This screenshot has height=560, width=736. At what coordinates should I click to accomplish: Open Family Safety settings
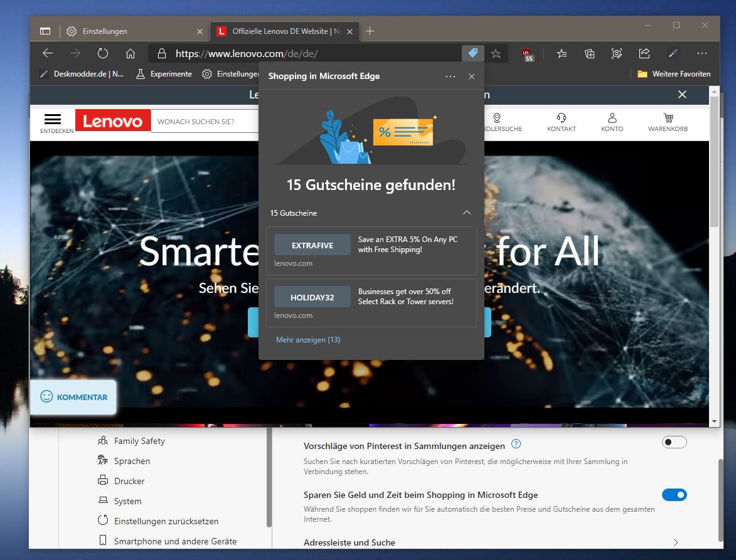131,441
